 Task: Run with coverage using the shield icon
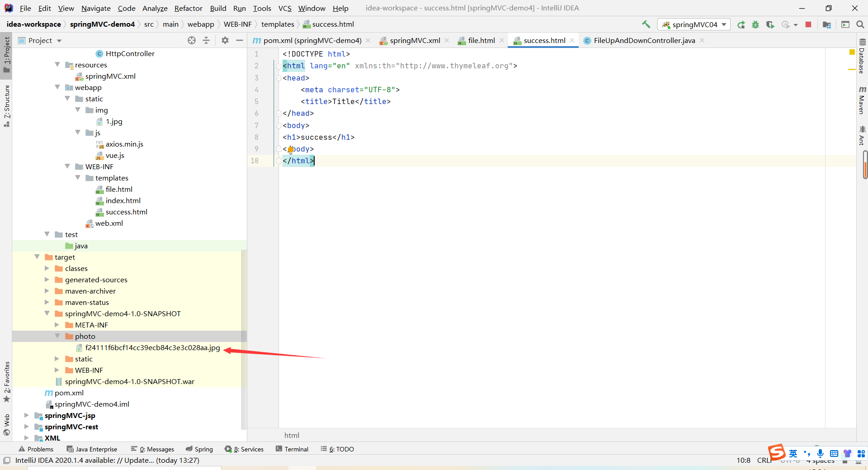pyautogui.click(x=770, y=25)
